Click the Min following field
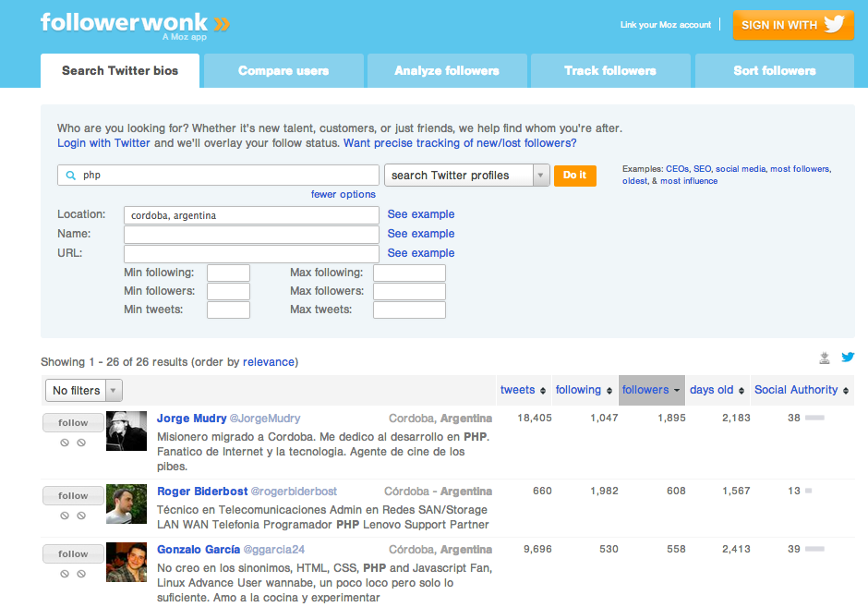Viewport: 868px width, 607px height. pos(229,273)
